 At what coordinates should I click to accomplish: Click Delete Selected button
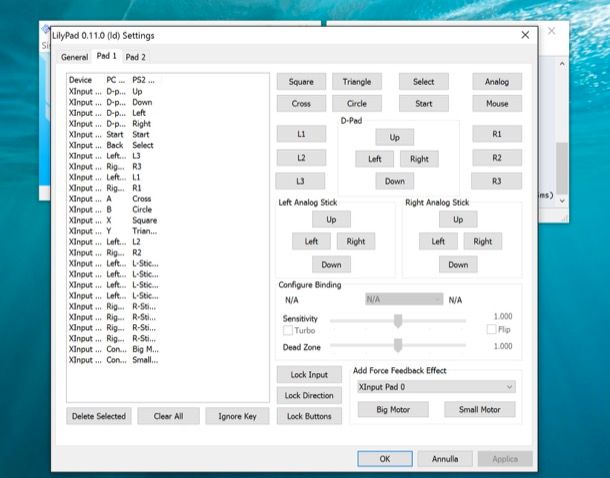tap(99, 416)
